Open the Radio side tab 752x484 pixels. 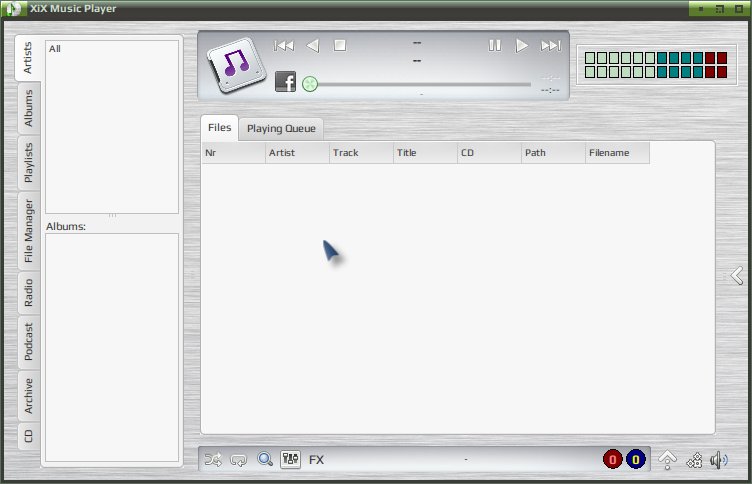click(x=29, y=293)
